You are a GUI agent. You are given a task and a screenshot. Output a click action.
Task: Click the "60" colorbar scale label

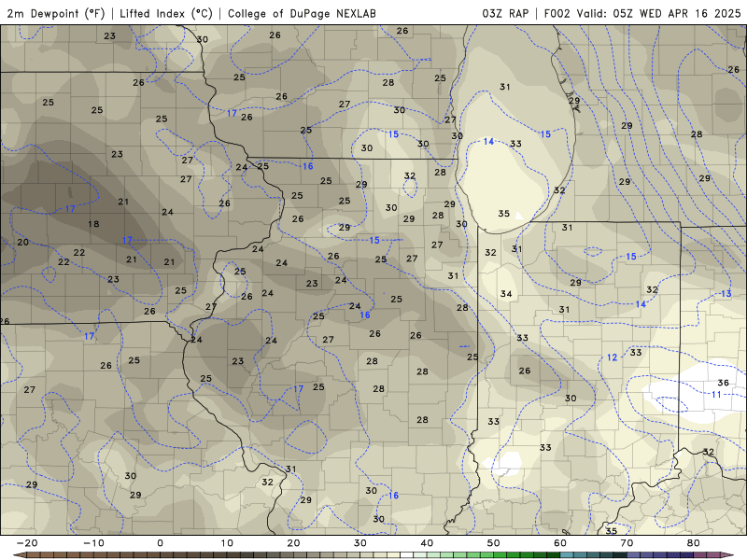[x=560, y=543]
